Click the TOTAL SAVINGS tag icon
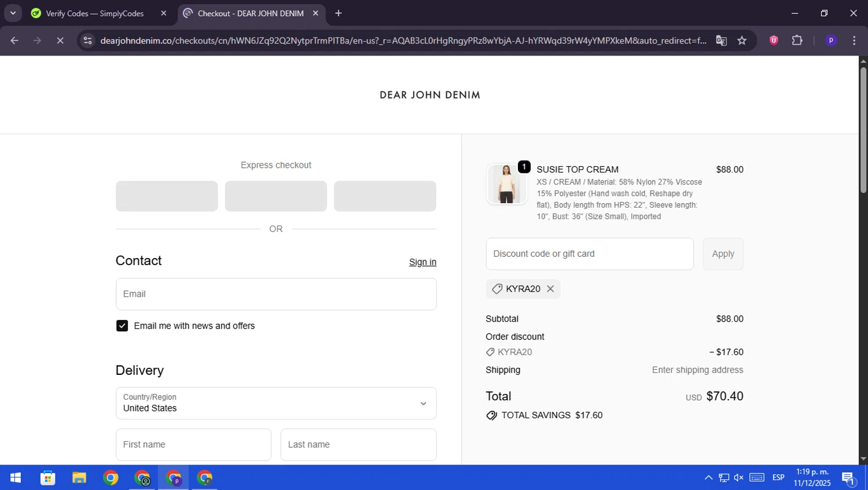This screenshot has width=868, height=490. [x=491, y=415]
